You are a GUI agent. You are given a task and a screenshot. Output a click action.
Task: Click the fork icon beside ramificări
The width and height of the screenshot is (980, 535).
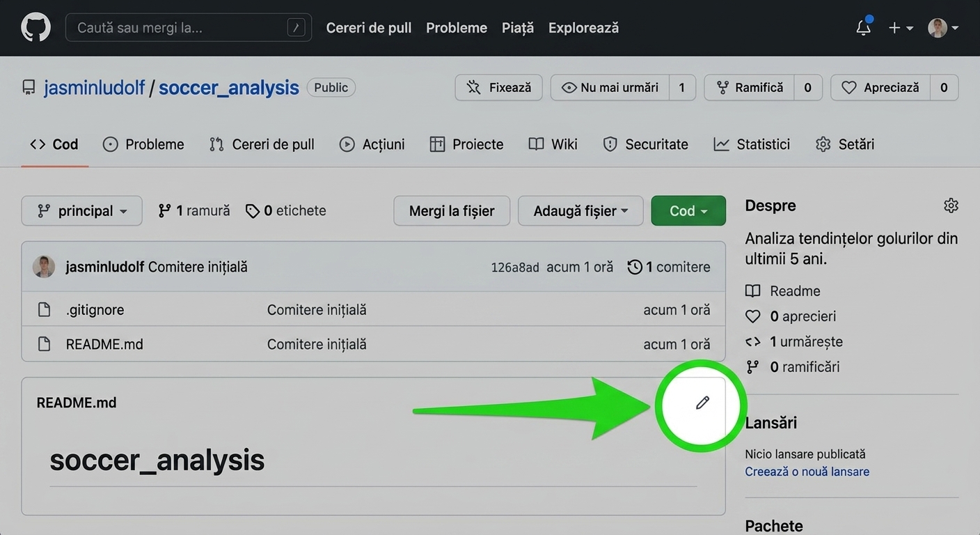tap(752, 367)
